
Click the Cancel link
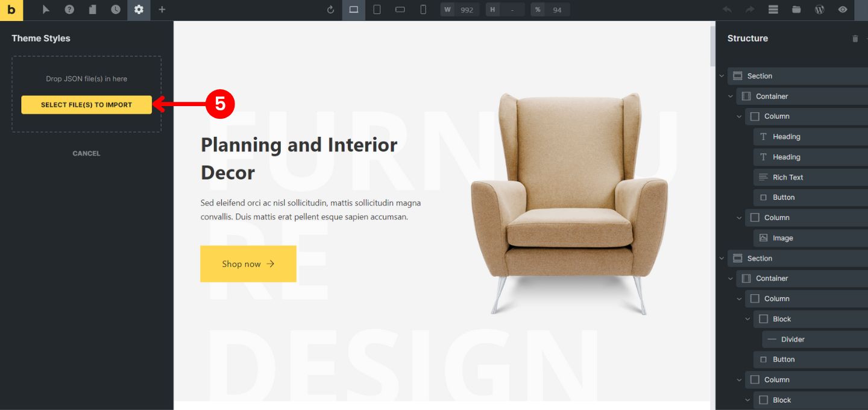click(x=86, y=153)
